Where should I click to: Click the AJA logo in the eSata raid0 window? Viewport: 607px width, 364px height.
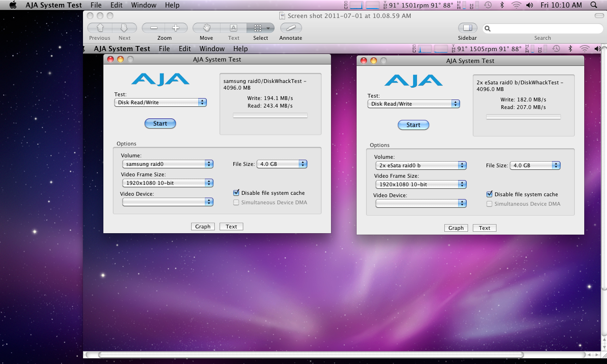(414, 80)
